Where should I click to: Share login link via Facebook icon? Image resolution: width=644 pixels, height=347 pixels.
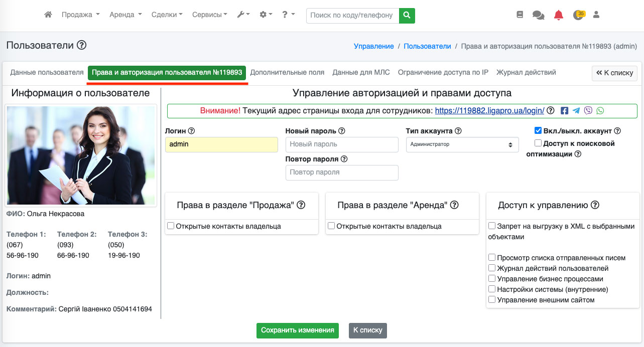[x=564, y=111]
